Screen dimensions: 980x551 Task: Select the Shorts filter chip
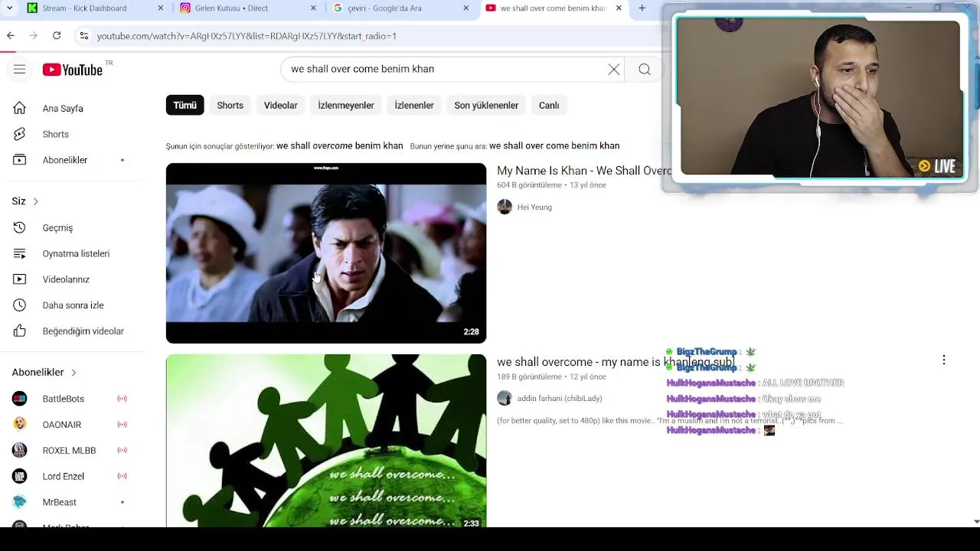pos(230,106)
